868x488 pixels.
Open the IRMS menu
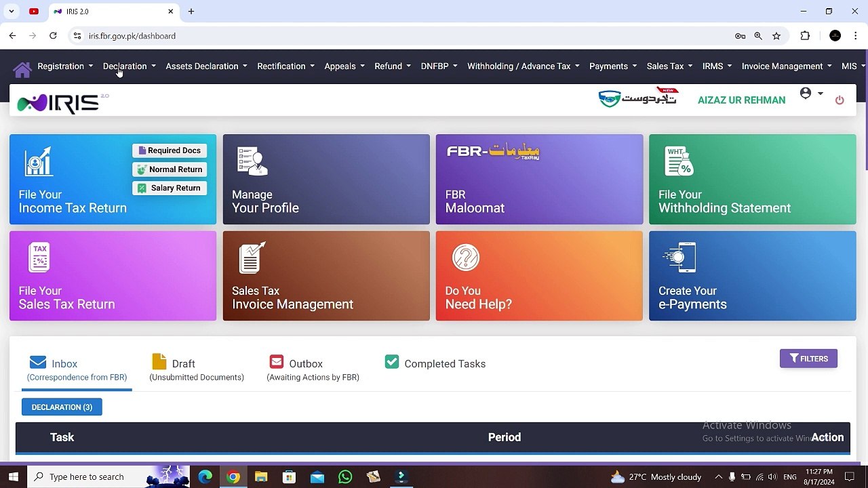click(x=717, y=66)
